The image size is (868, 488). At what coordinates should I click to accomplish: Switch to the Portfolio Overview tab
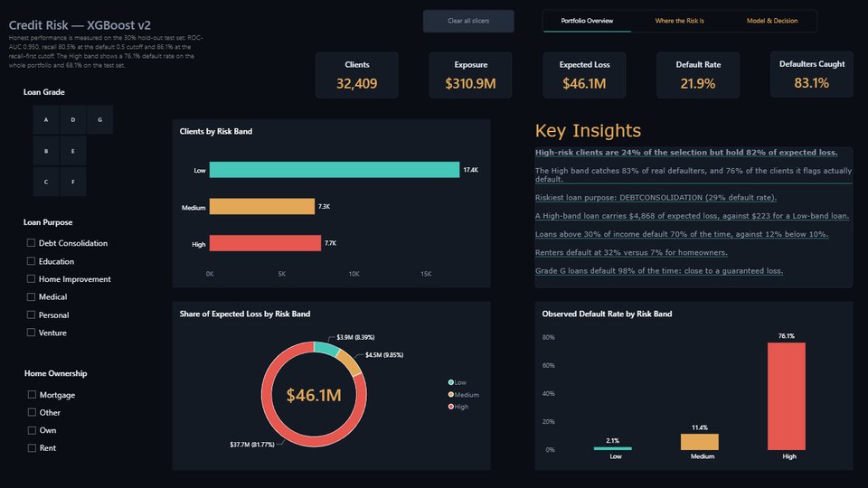coord(587,21)
